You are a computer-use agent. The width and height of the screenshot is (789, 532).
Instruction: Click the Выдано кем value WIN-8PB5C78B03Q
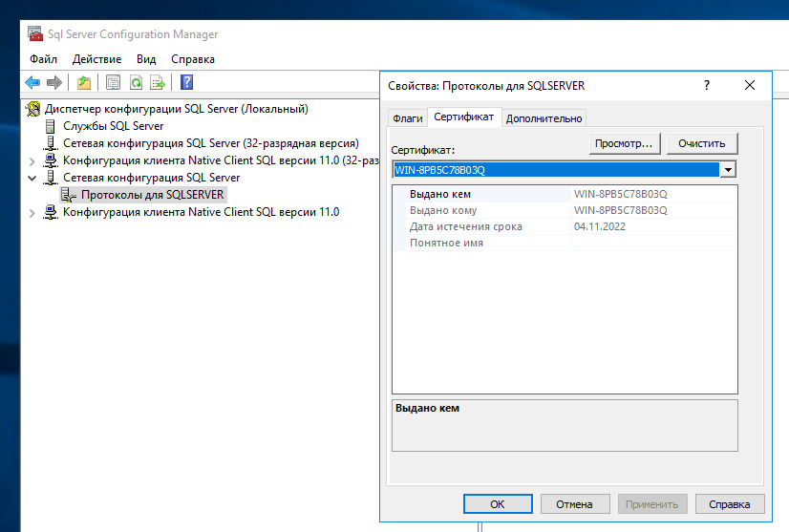621,194
